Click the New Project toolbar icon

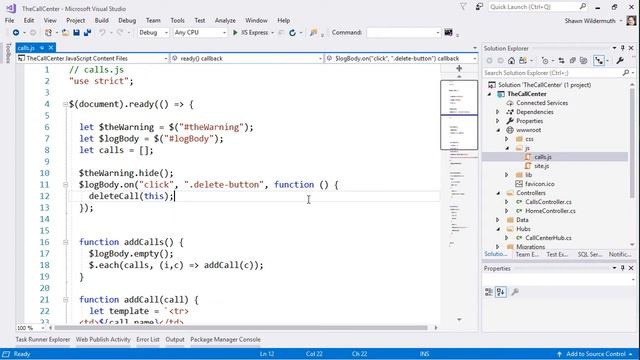[x=48, y=32]
